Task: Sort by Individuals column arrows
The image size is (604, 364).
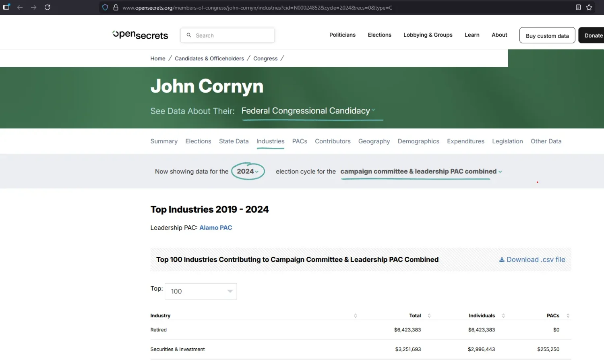Action: (503, 316)
